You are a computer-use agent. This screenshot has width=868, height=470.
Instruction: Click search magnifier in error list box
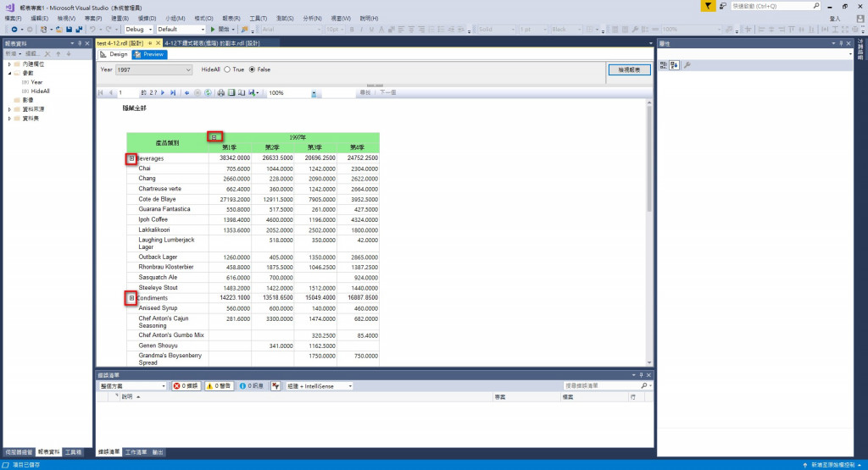click(644, 385)
